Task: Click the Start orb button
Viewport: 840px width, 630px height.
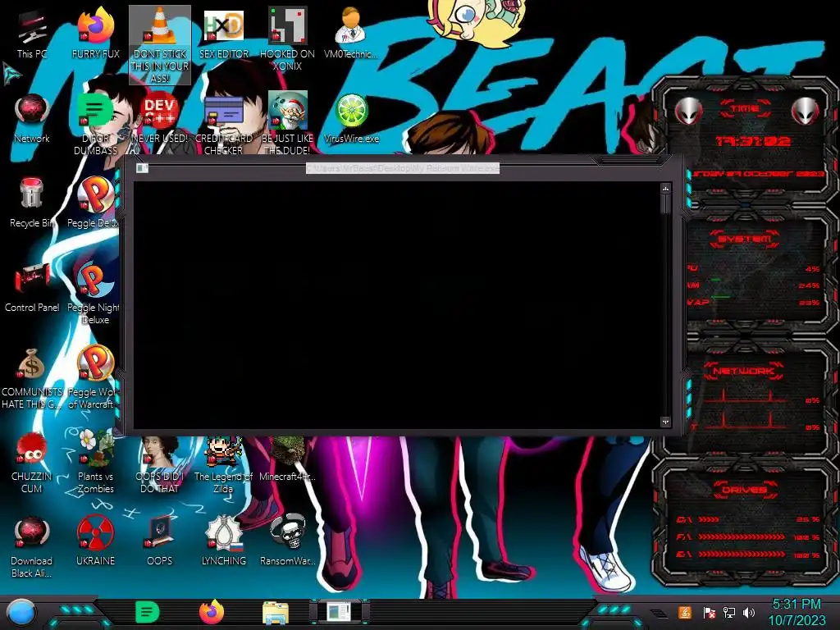Action: point(21,612)
